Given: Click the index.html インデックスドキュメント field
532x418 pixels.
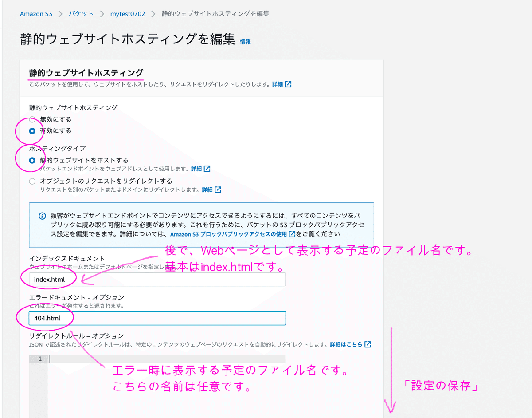Looking at the screenshot, I should click(x=155, y=279).
